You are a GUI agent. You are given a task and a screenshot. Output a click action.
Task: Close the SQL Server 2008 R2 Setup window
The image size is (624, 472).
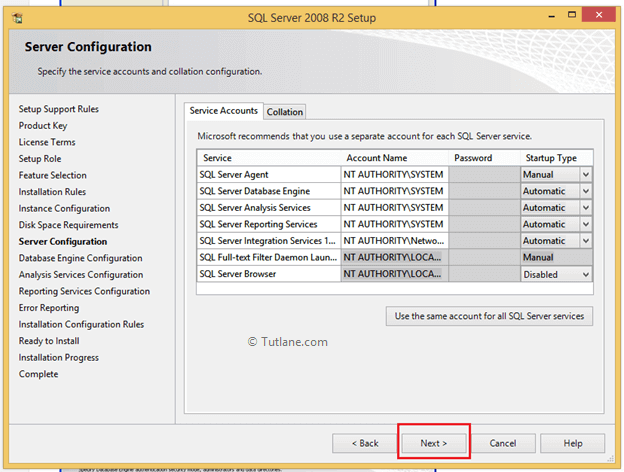[599, 15]
